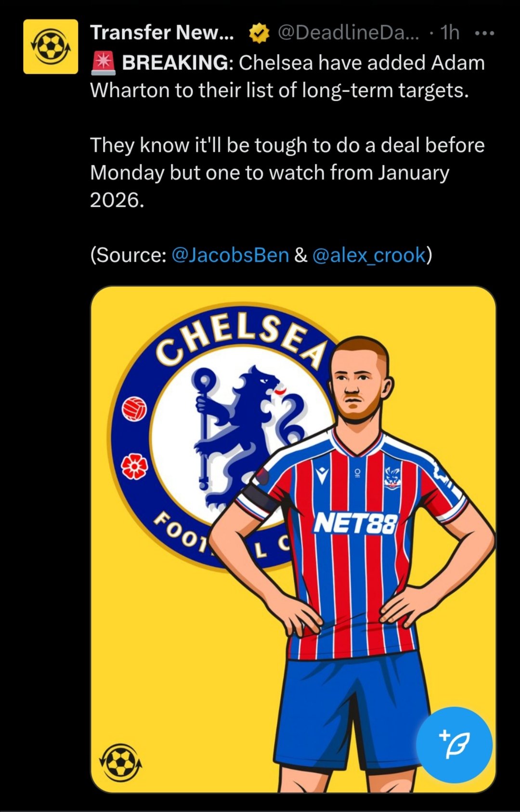Tap the NET88 sponsor on the shirt

(355, 524)
